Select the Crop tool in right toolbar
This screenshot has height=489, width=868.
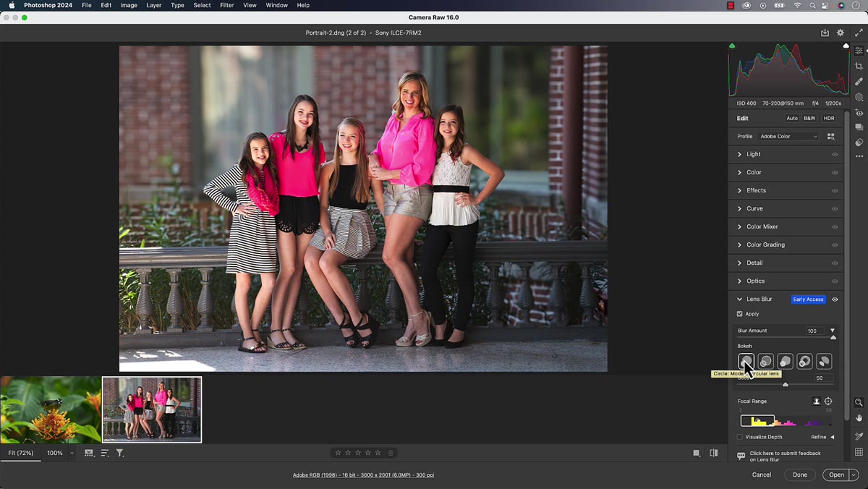coord(859,66)
